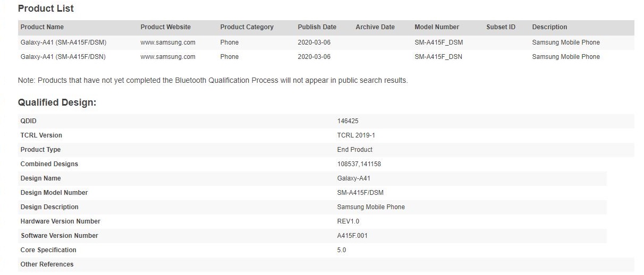Select Galaxy-A41 (SM-A415F/DSN) product name
Image resolution: width=644 pixels, height=275 pixels.
64,57
